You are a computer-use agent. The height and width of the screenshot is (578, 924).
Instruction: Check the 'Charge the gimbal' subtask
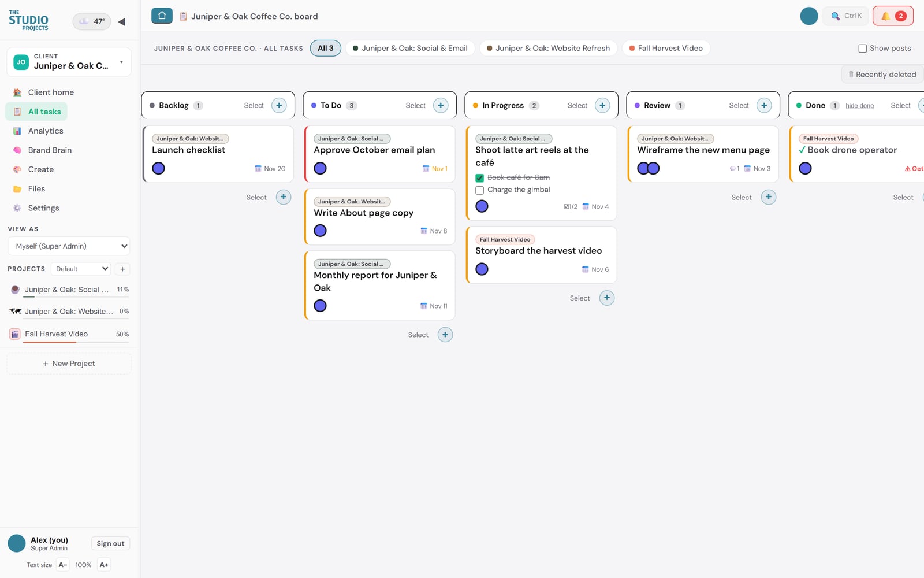(x=479, y=190)
